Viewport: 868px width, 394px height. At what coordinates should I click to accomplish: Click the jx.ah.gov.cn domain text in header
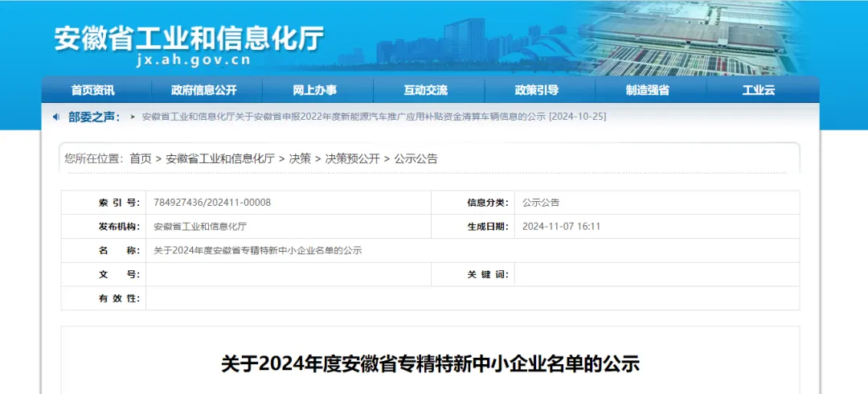coord(194,60)
